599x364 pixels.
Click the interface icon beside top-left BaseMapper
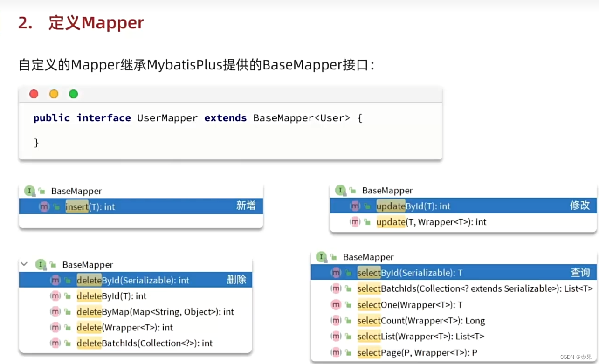(x=29, y=191)
